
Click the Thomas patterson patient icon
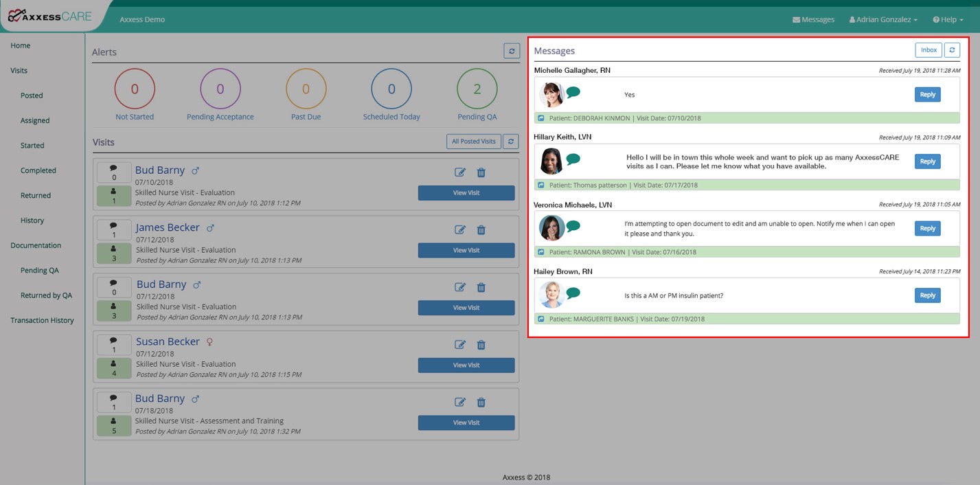click(x=541, y=185)
